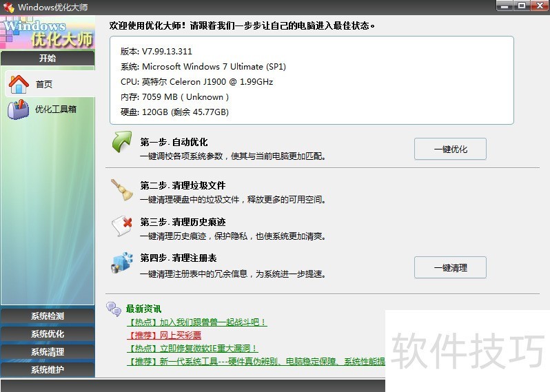Image resolution: width=550 pixels, height=392 pixels.
Task: Click the broom 清理垃圾文件 icon
Action: (122, 189)
